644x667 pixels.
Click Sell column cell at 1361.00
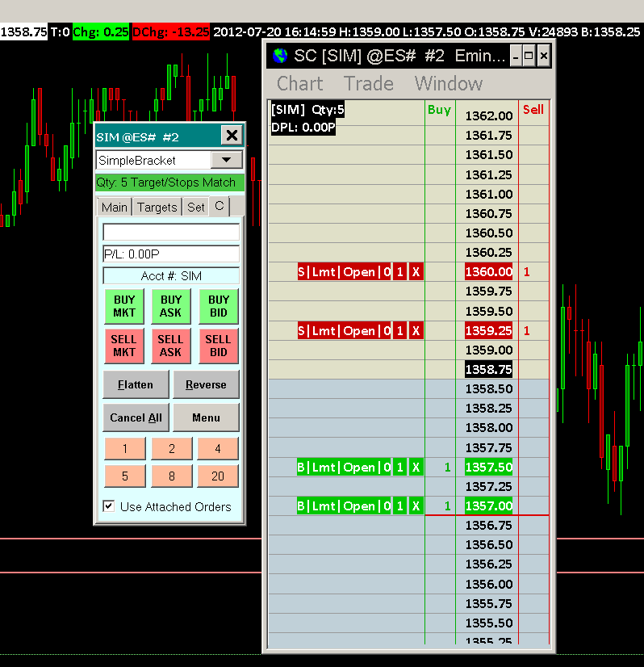click(533, 194)
